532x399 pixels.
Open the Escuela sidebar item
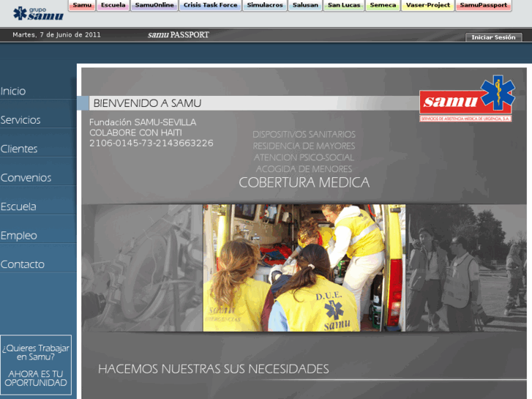18,206
